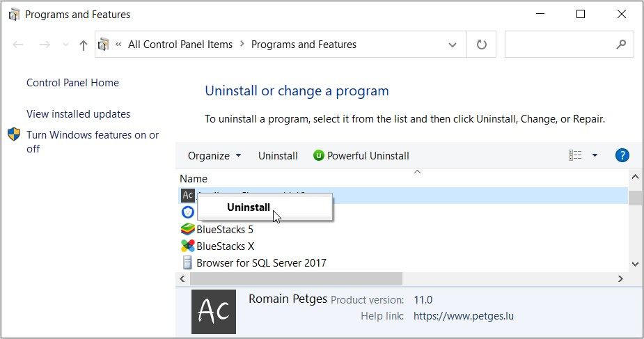The image size is (644, 339).
Task: Open help with the blue question mark
Action: pos(622,155)
